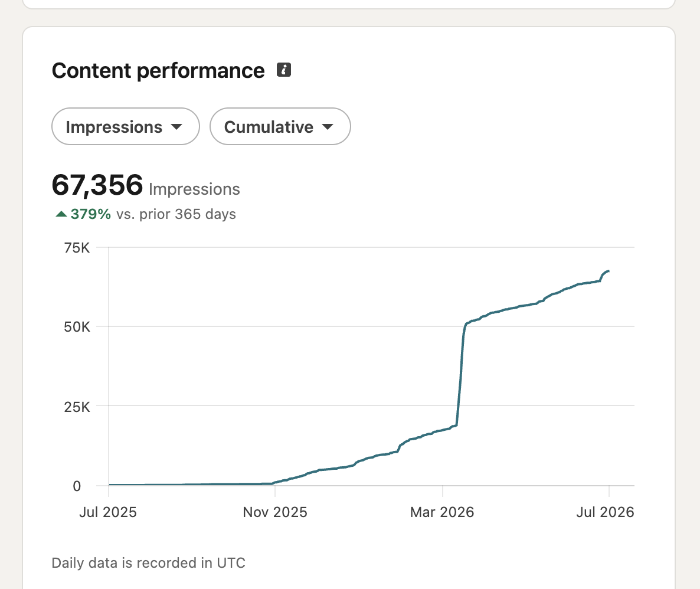Click the Cumulative dropdown arrow

tap(328, 127)
